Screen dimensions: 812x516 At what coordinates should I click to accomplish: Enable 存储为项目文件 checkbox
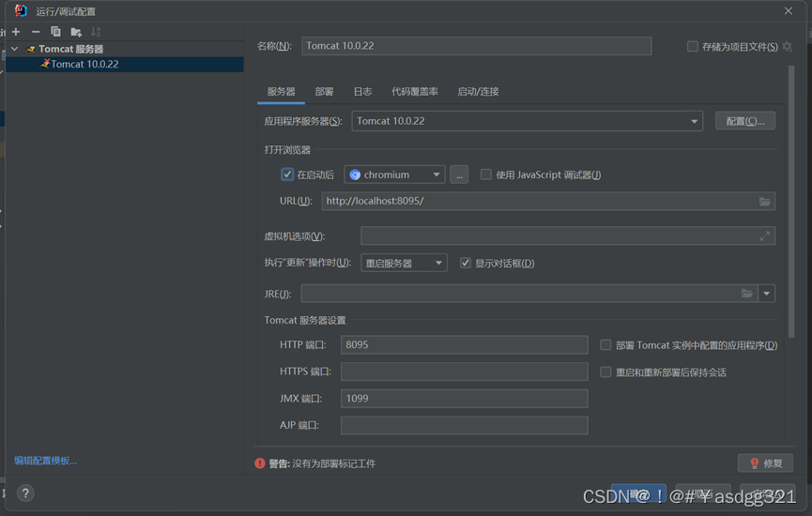point(693,47)
